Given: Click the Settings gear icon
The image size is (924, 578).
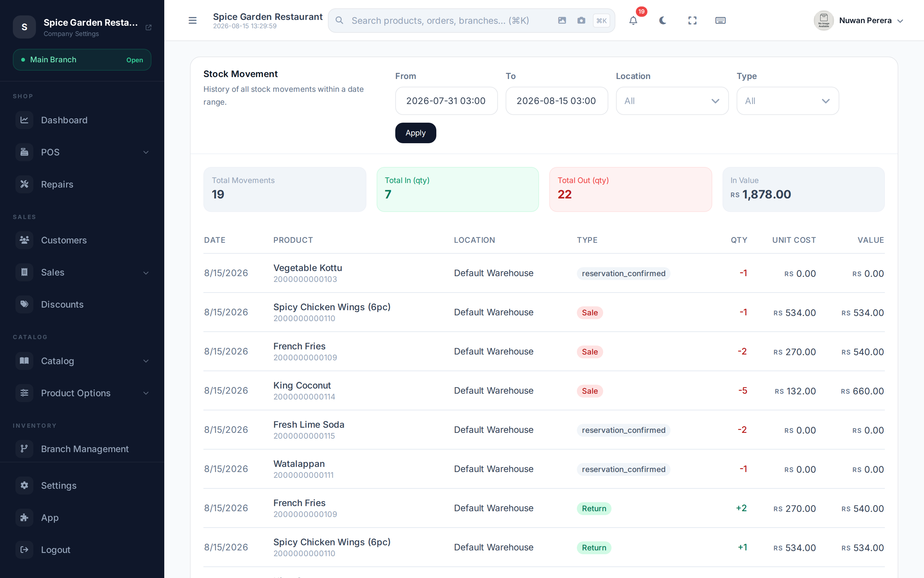Looking at the screenshot, I should pyautogui.click(x=24, y=486).
